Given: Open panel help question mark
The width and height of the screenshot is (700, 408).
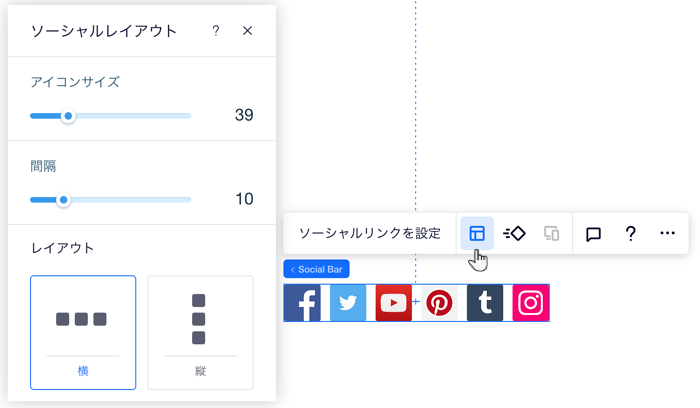Looking at the screenshot, I should [216, 31].
